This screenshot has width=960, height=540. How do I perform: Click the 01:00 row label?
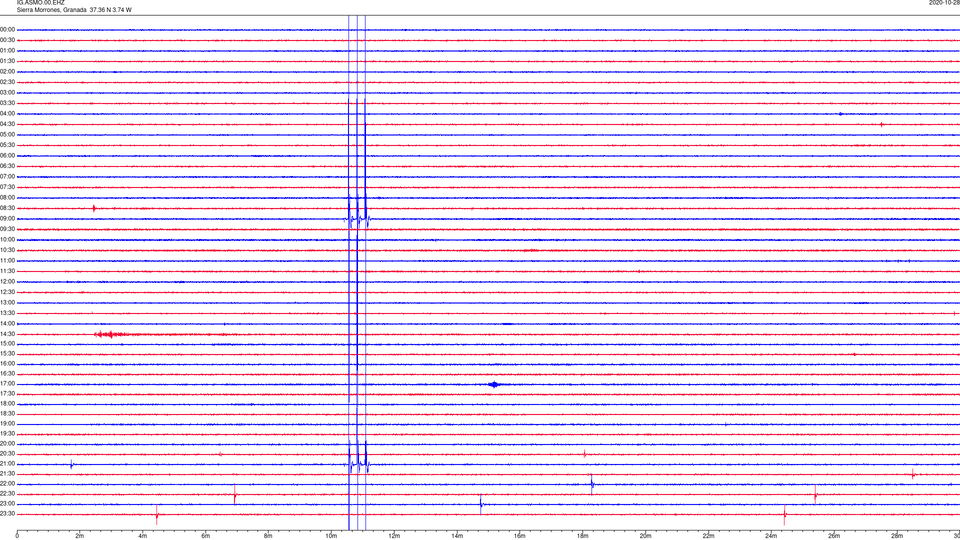tap(7, 51)
